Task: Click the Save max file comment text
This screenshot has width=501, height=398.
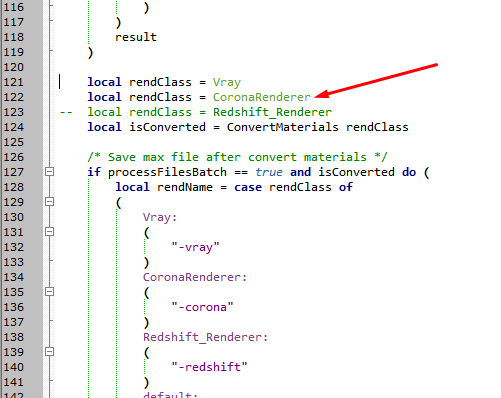Action: click(237, 157)
